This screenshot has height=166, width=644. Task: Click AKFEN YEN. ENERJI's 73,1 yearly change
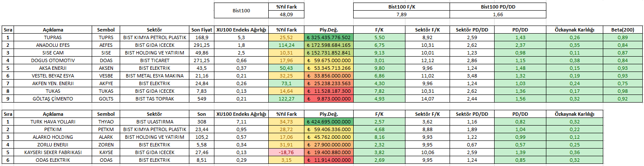tap(286, 83)
